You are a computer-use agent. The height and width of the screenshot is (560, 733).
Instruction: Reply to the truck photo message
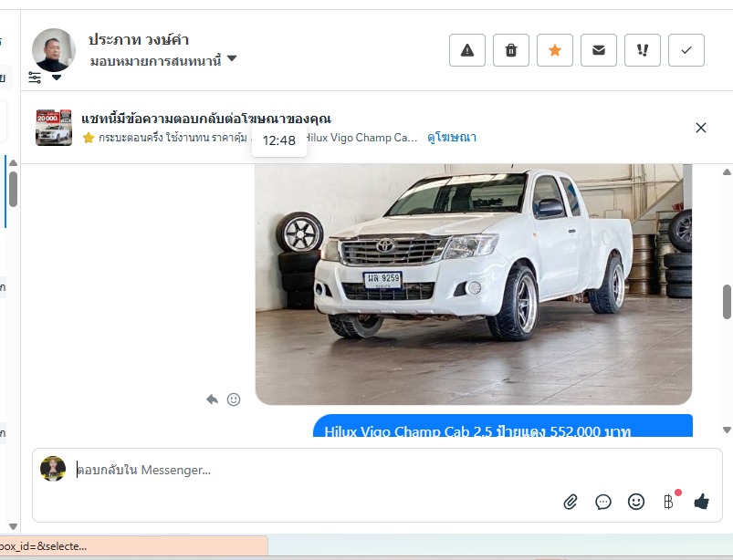pyautogui.click(x=213, y=399)
